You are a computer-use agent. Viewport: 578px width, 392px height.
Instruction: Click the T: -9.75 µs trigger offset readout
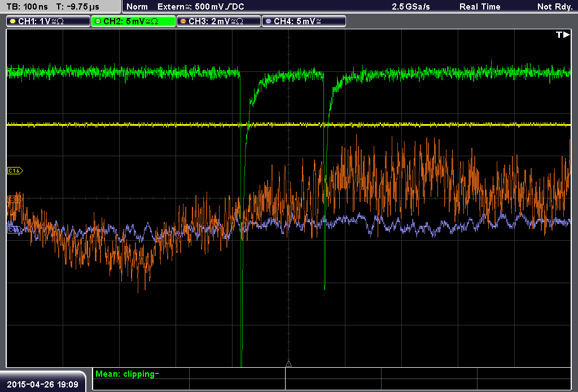tap(78, 7)
